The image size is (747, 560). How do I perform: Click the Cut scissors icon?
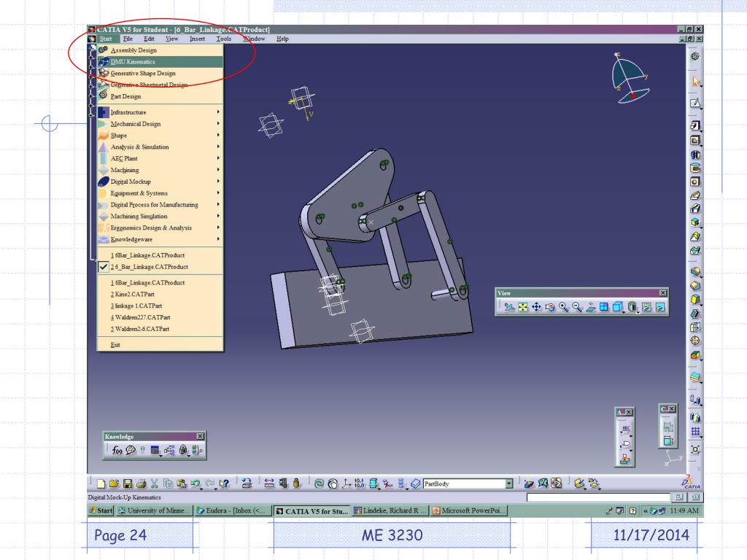click(155, 484)
